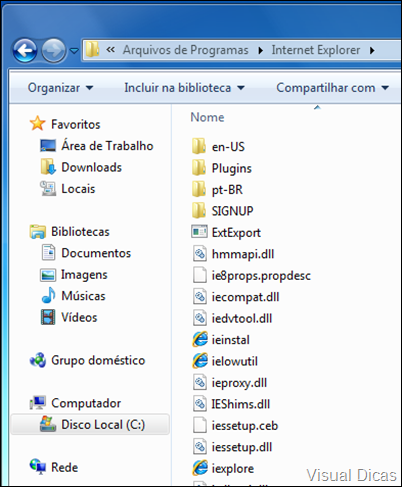This screenshot has height=487, width=402.
Task: Click the ieinstal Internet Explorer icon
Action: click(200, 339)
